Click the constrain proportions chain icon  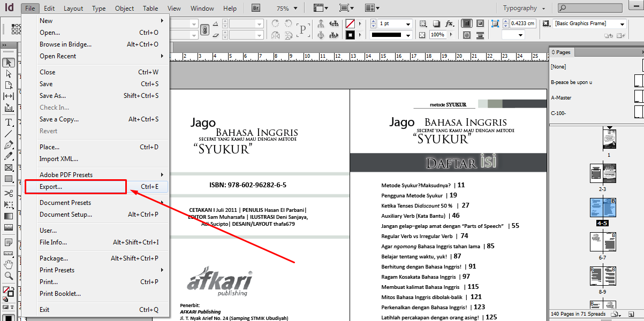[x=204, y=30]
